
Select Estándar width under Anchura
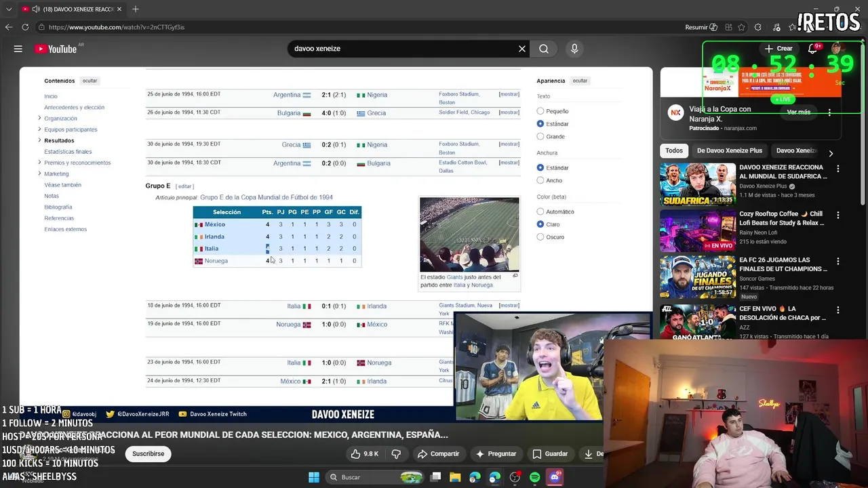[x=540, y=168]
